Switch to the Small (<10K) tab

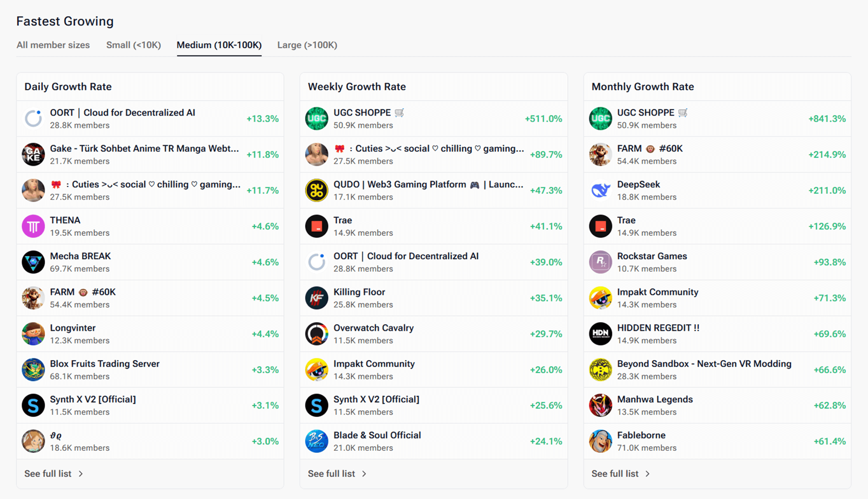(133, 45)
